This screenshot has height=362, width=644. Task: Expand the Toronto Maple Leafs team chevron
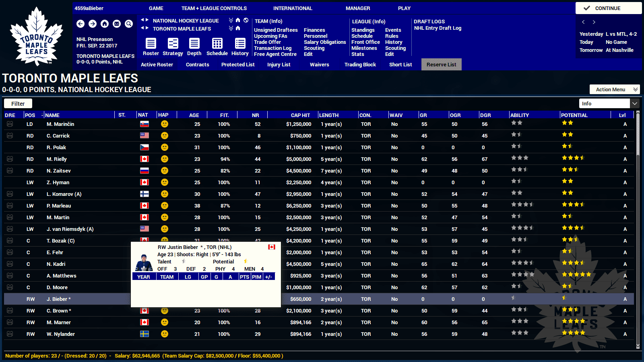pyautogui.click(x=231, y=29)
